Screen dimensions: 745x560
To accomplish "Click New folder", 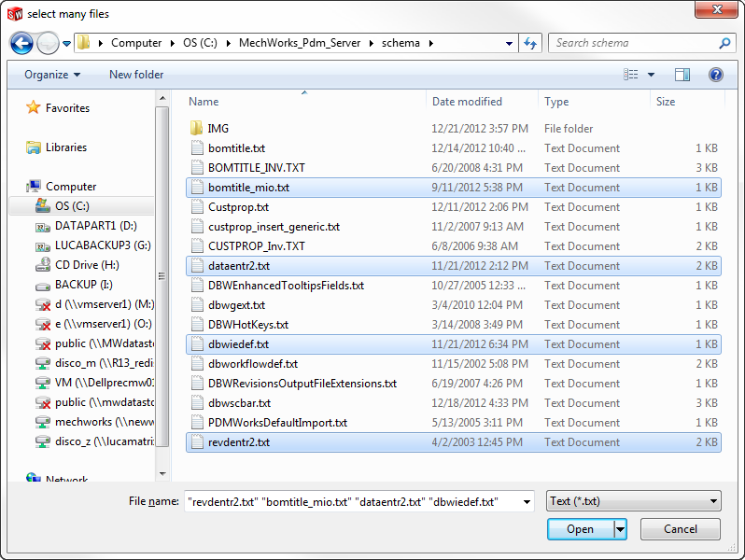I will (x=136, y=75).
